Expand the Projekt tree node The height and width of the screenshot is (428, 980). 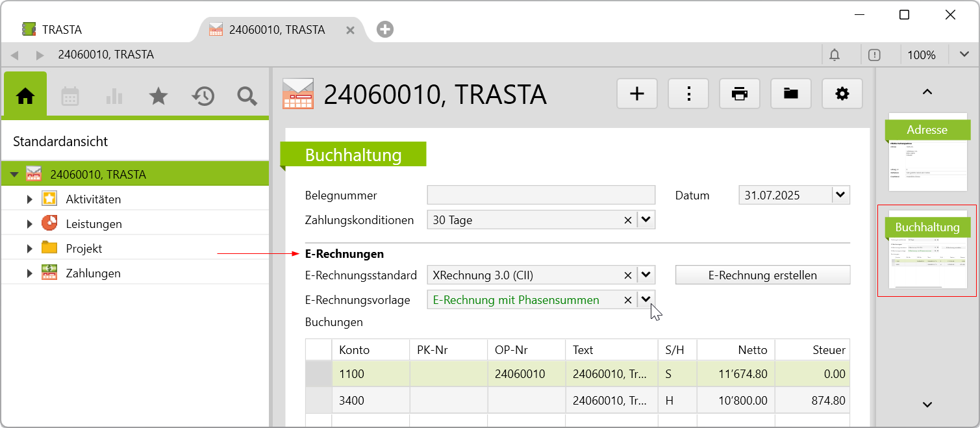(29, 249)
